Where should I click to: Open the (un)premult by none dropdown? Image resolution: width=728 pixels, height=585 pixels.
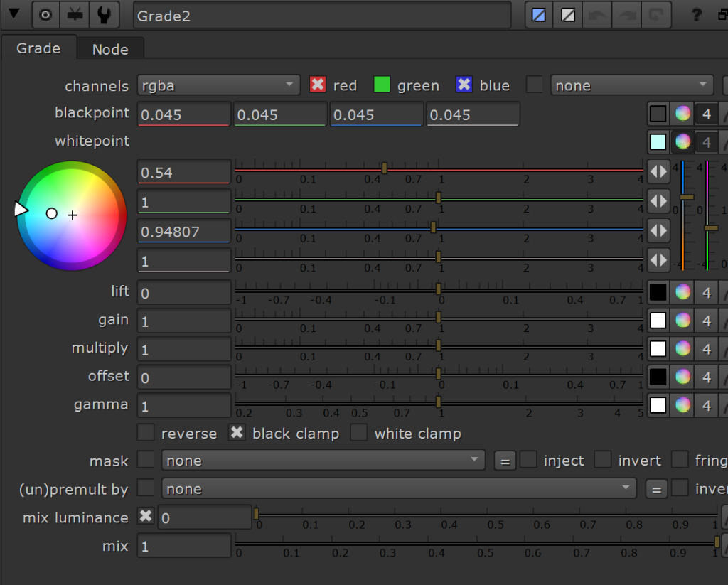(x=399, y=489)
